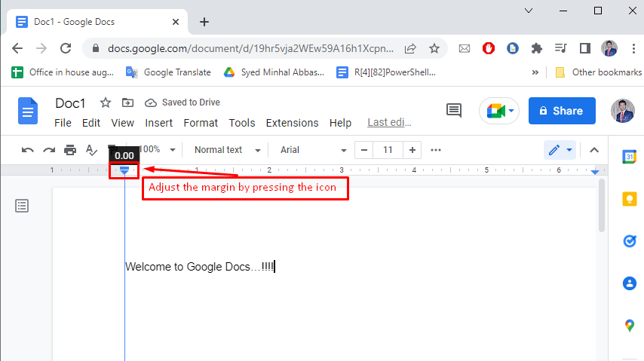Screen dimensions: 644x361
Task: Reload the page
Action: pos(66,48)
